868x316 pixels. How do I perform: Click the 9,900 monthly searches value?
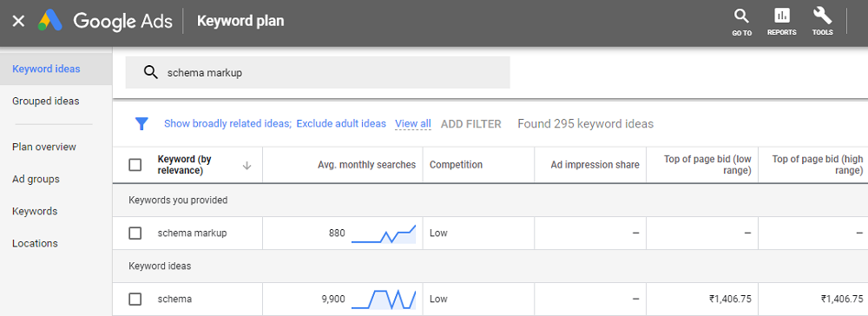(332, 299)
